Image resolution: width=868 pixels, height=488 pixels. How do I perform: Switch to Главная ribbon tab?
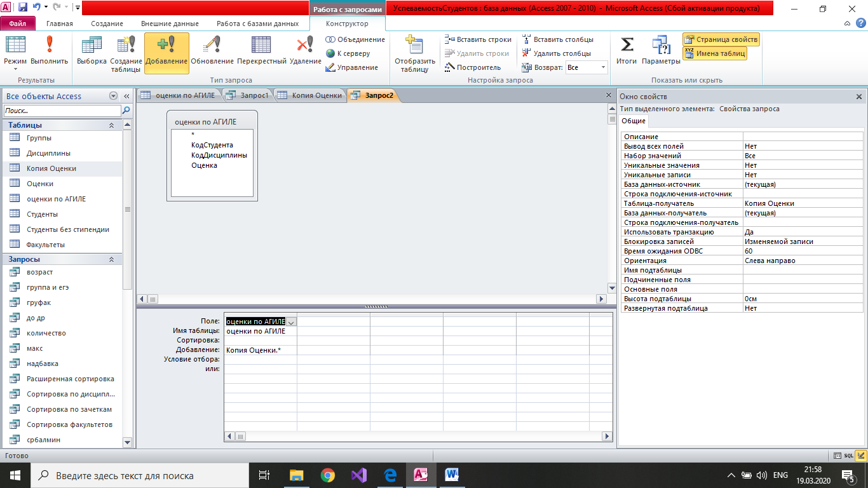tap(60, 24)
